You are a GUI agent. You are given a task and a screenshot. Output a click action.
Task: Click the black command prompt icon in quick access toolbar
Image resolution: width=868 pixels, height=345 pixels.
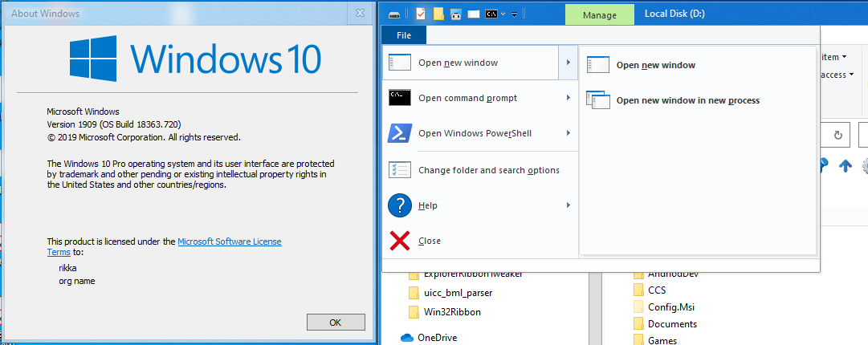click(491, 14)
